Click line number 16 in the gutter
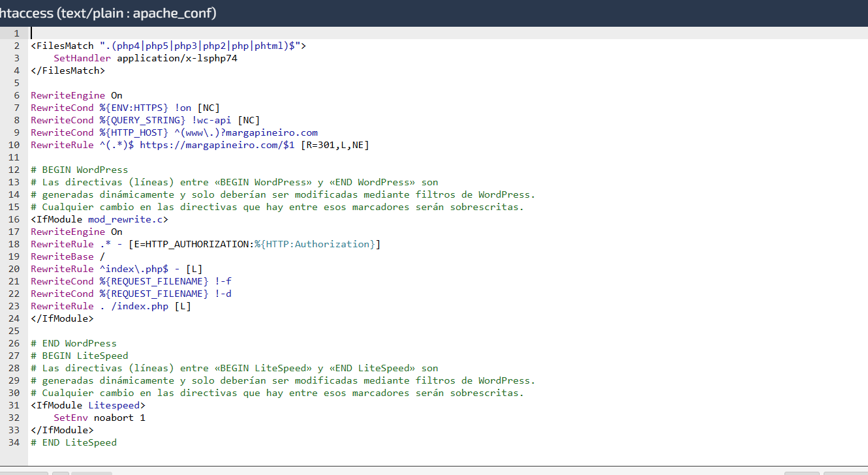Viewport: 868px width, 475px height. (x=16, y=219)
